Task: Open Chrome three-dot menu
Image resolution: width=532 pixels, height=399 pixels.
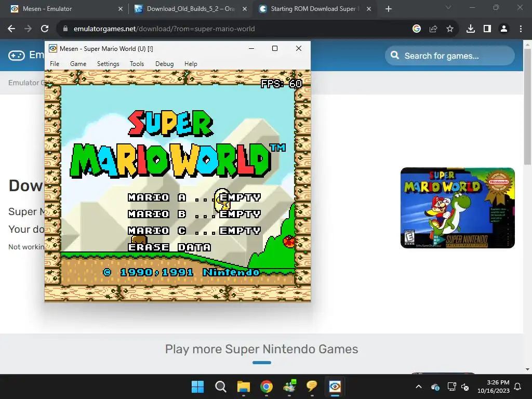Action: coord(521,29)
